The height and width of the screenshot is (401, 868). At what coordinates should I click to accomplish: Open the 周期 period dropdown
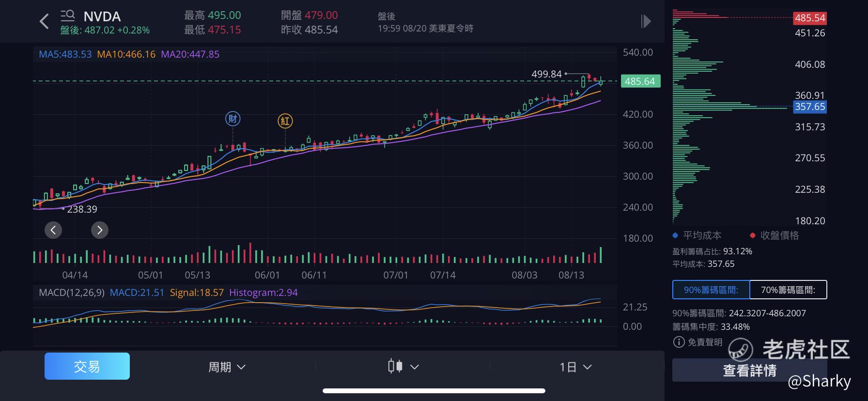pos(227,367)
